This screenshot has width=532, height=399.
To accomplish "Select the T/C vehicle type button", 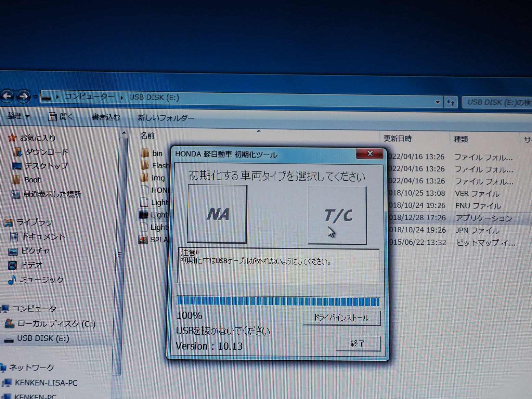I will click(x=337, y=215).
